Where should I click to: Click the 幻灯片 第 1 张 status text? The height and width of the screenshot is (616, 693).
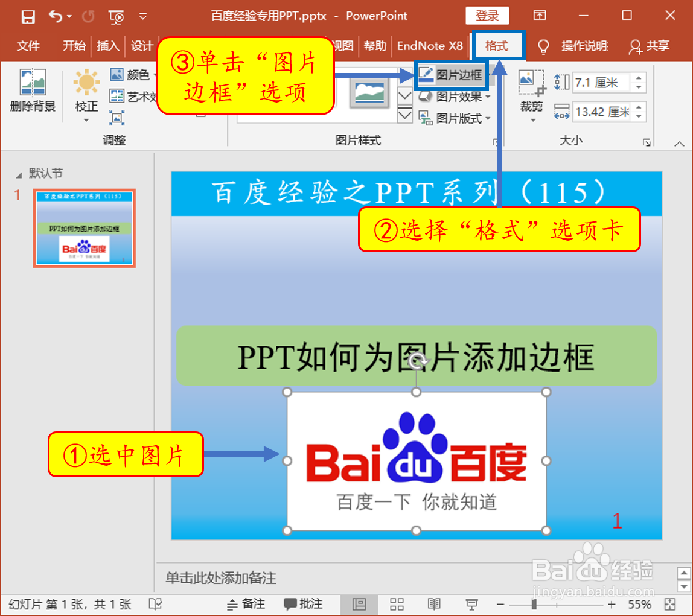70,604
